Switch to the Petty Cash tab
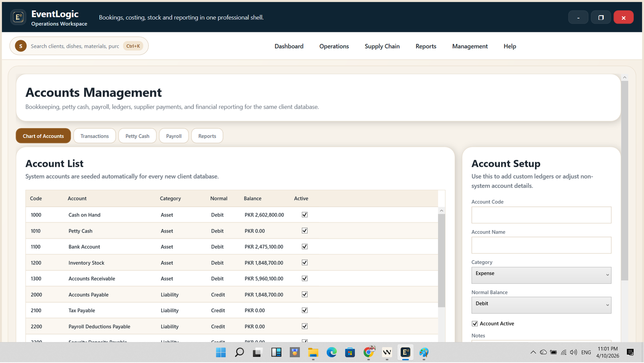 [137, 136]
